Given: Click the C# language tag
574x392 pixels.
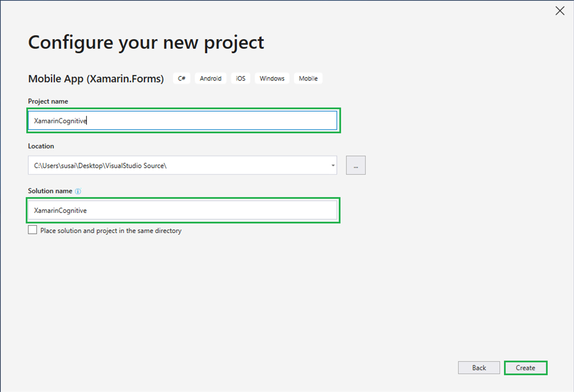Looking at the screenshot, I should pos(181,78).
